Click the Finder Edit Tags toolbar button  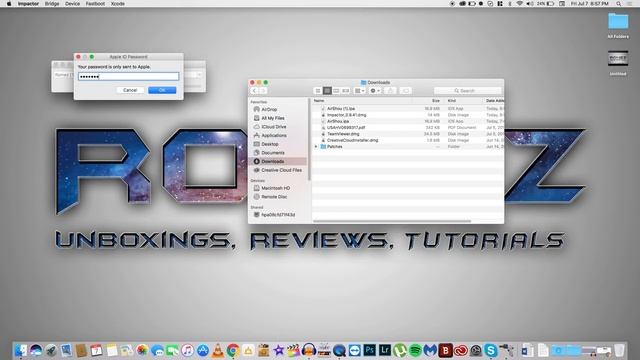click(x=405, y=91)
